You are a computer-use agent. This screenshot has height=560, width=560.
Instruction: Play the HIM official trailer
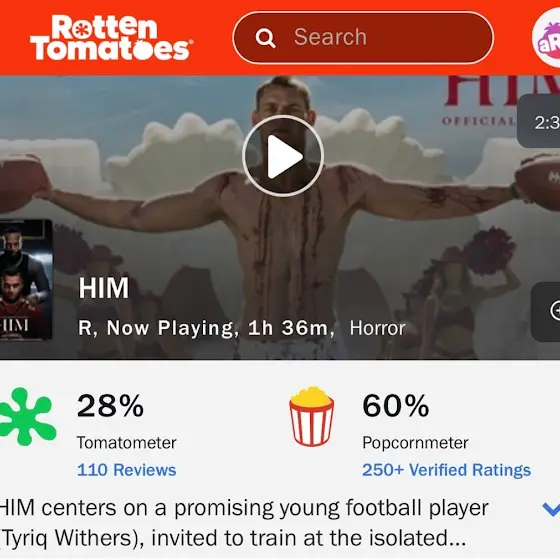(283, 156)
